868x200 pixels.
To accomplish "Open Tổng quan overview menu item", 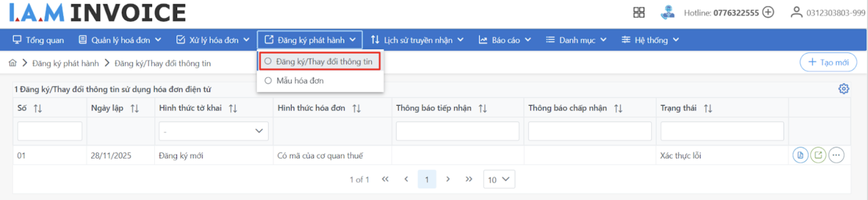I will coord(38,40).
